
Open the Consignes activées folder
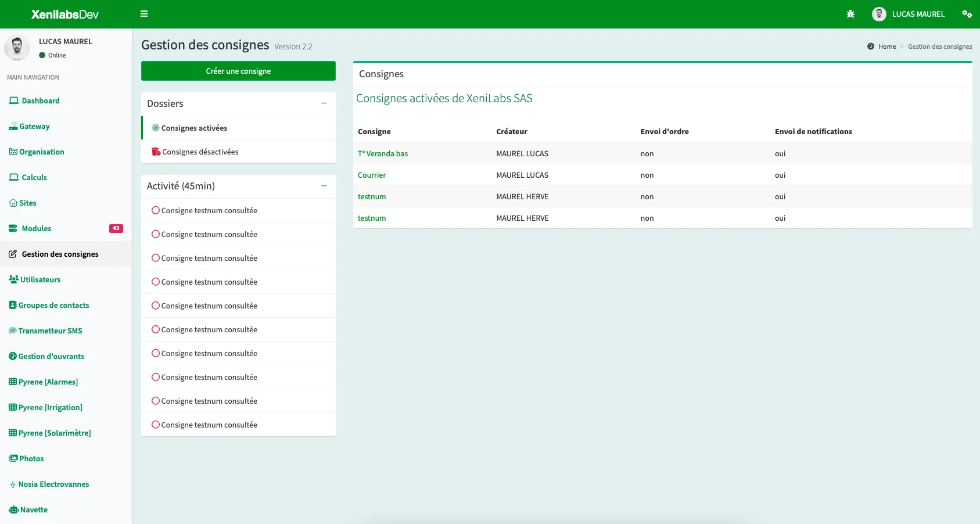pyautogui.click(x=194, y=128)
